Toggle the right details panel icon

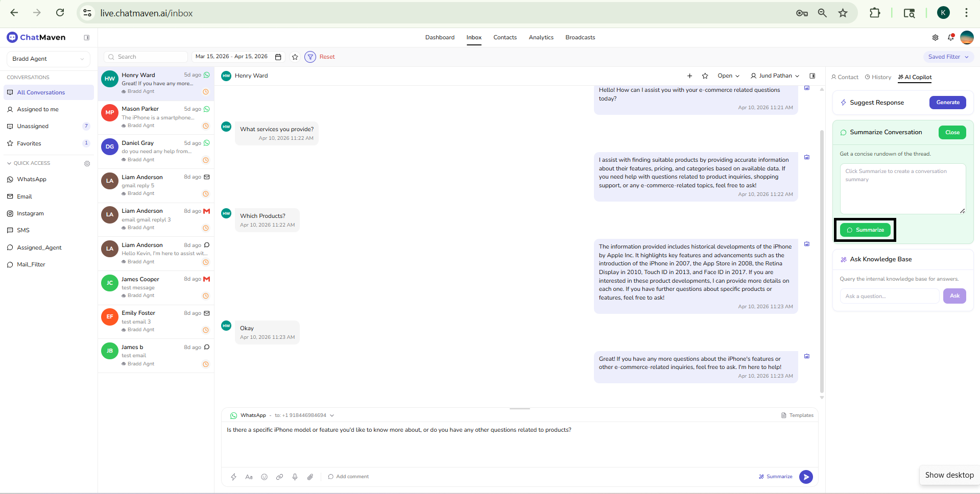coord(812,76)
